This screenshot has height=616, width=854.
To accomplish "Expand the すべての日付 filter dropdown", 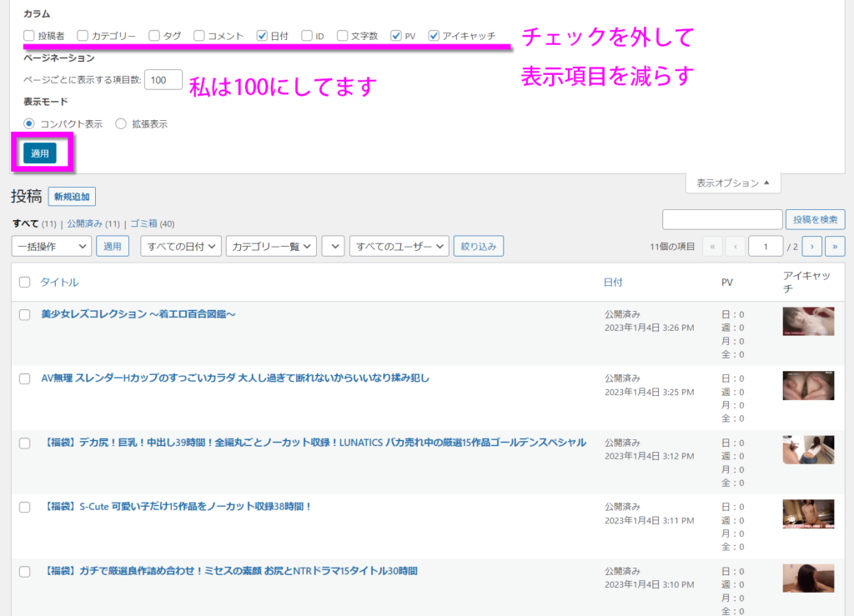I will coord(181,246).
